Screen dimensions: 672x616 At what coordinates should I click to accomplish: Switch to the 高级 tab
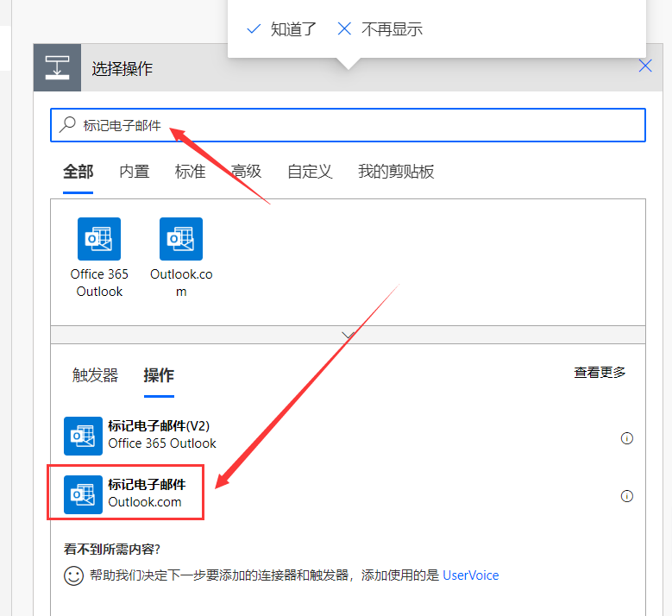point(246,172)
